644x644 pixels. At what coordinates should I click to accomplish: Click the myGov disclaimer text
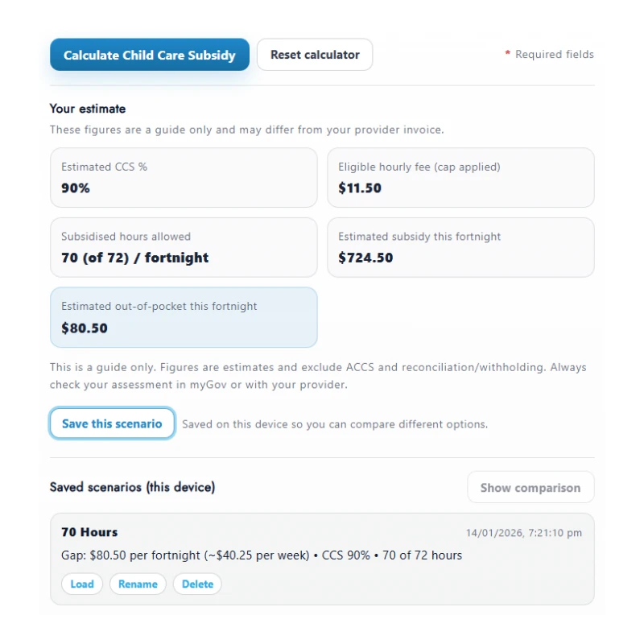(320, 376)
